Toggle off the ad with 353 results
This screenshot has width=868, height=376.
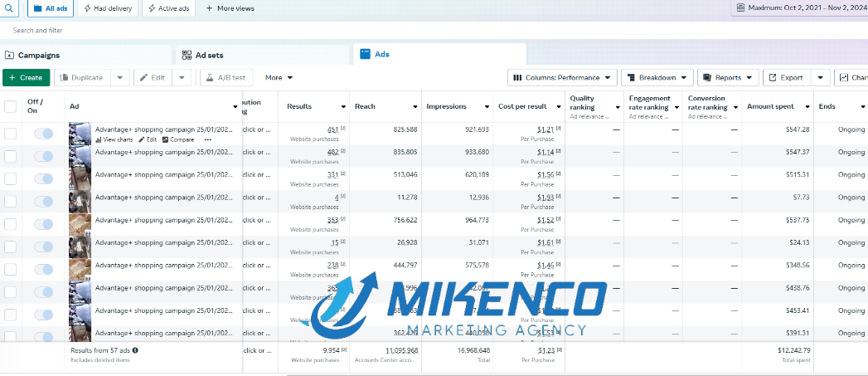(43, 224)
